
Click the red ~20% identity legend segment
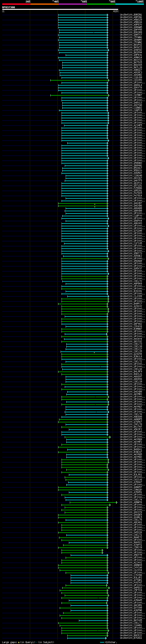click(16, 4)
